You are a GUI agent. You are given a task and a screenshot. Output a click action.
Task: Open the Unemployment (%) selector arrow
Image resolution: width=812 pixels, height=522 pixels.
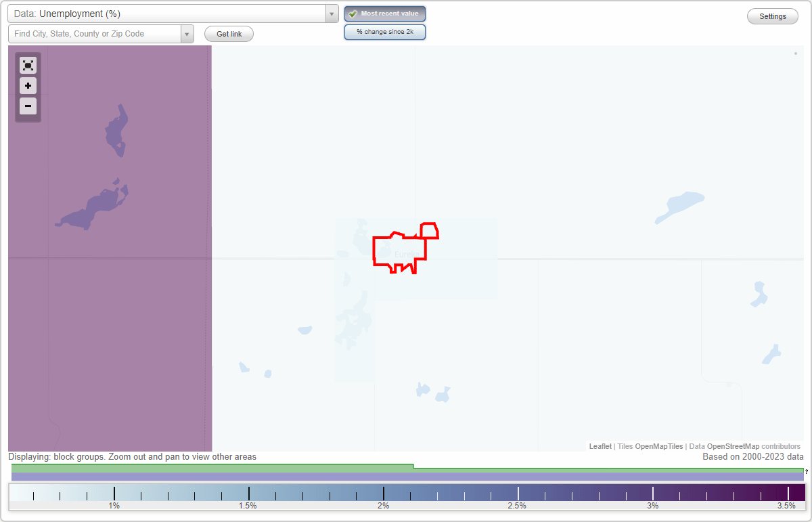pyautogui.click(x=331, y=13)
